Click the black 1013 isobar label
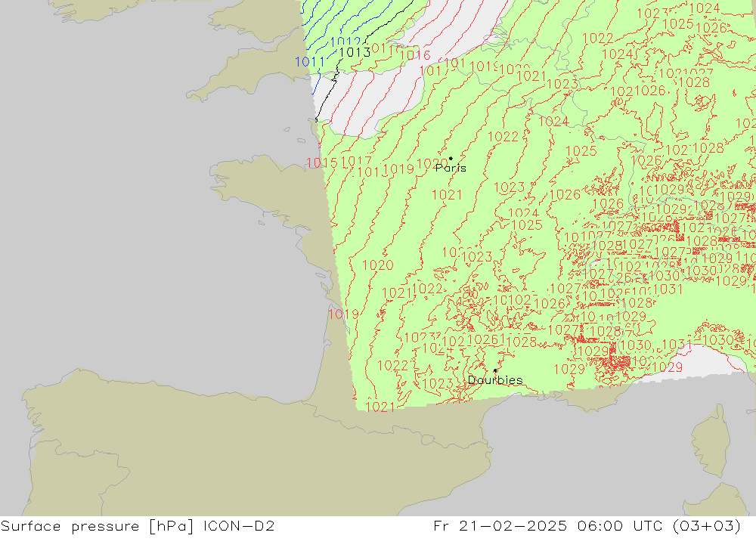Viewport: 756px width, 554px height. 355,52
